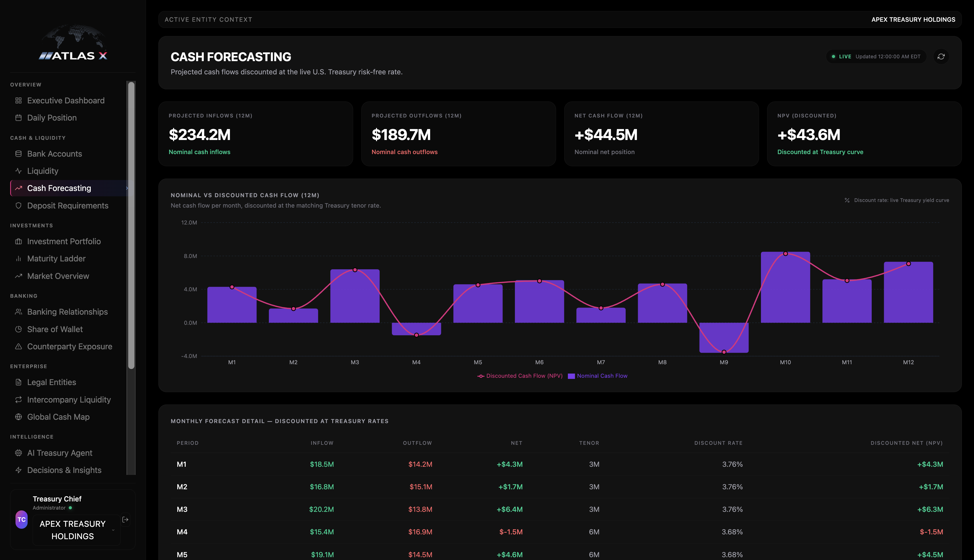The width and height of the screenshot is (974, 560).
Task: Click the Investment Portfolio briefcase icon
Action: [x=19, y=241]
